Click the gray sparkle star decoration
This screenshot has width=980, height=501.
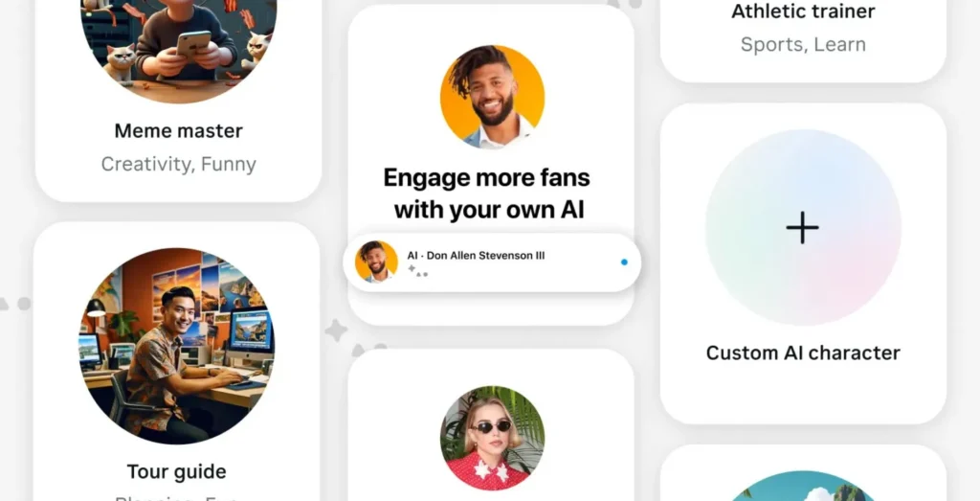(336, 330)
